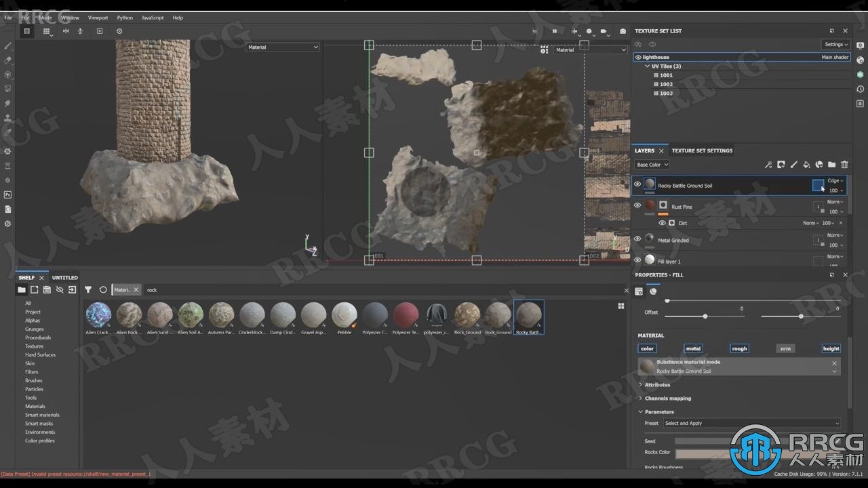868x488 pixels.
Task: Open the History panel clock icon
Action: pyautogui.click(x=860, y=89)
